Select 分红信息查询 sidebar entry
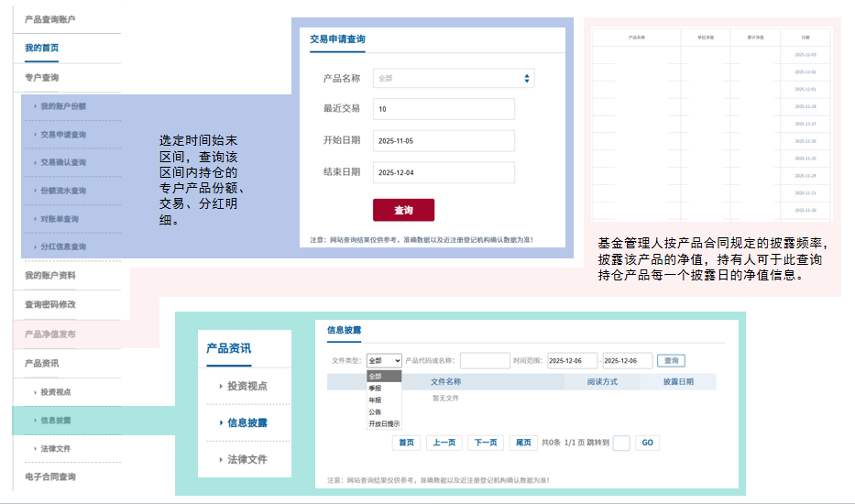Image resolution: width=855 pixels, height=504 pixels. [63, 247]
